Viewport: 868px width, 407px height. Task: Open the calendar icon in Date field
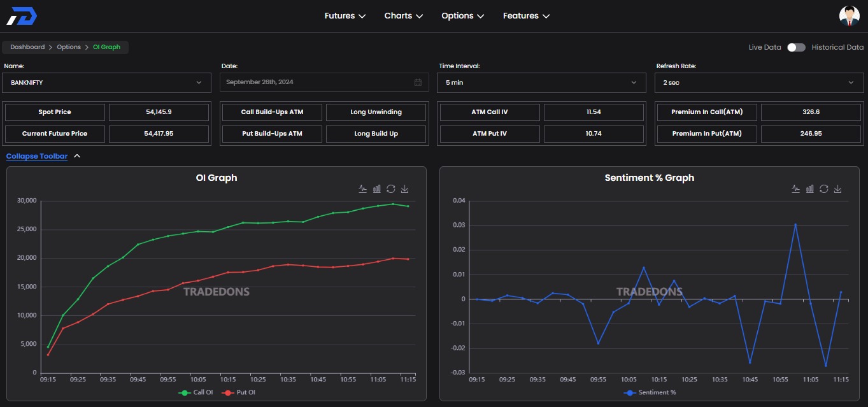coord(418,82)
